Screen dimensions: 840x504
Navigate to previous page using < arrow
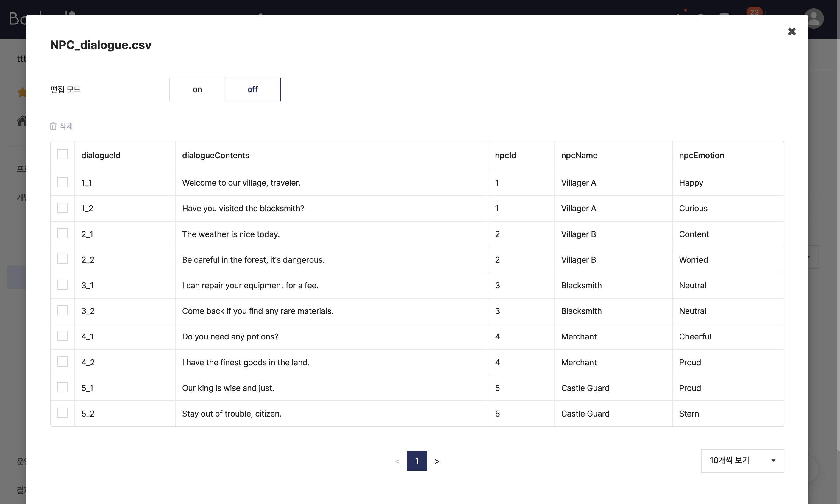tap(397, 461)
